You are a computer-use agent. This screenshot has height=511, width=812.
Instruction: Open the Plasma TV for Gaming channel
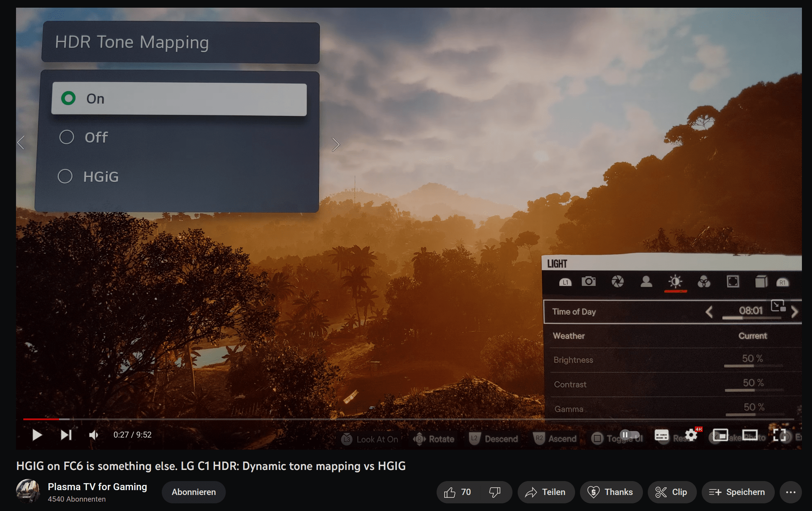pyautogui.click(x=97, y=487)
